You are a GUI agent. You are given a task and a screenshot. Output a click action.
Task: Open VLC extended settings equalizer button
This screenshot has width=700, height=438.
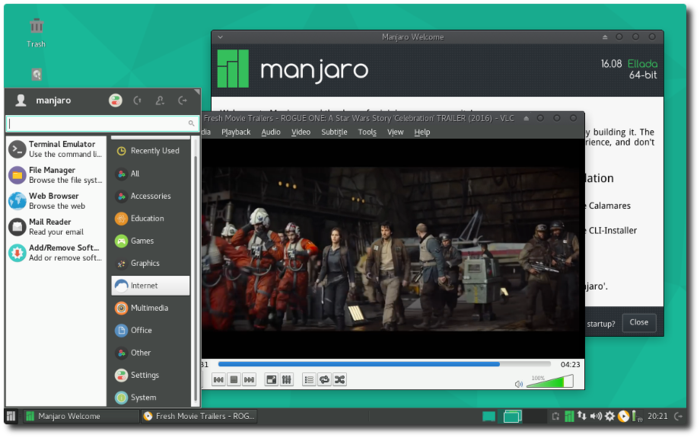point(286,380)
